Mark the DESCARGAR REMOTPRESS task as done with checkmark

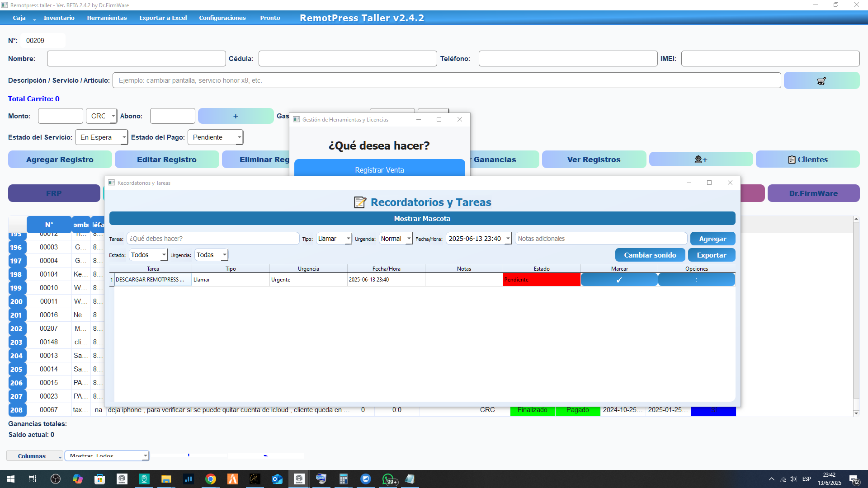tap(619, 280)
